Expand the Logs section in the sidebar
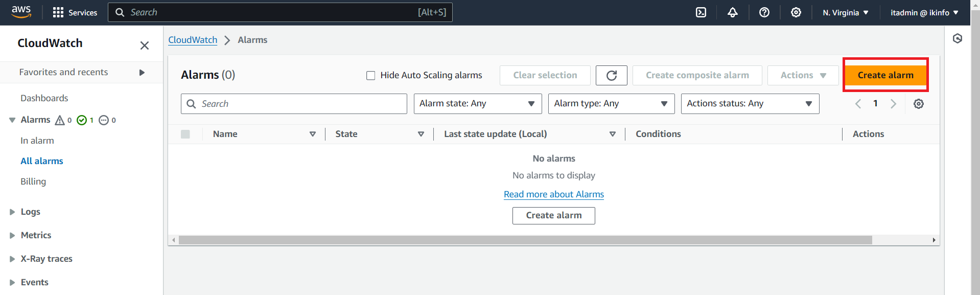 pyautogui.click(x=13, y=211)
